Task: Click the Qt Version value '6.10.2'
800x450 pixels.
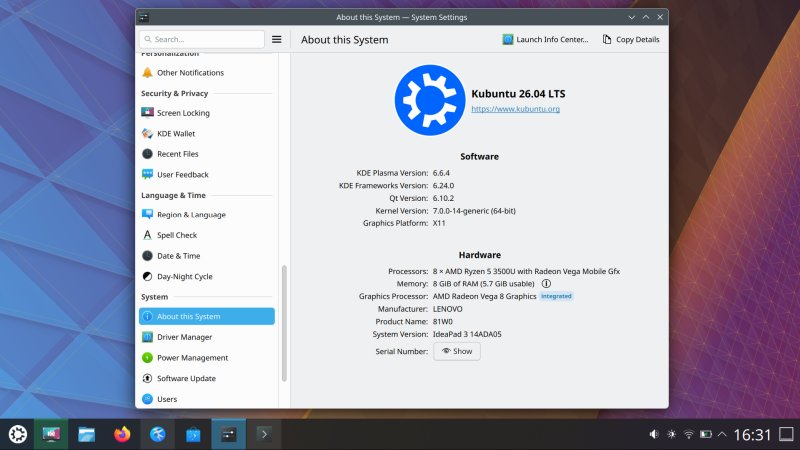Action: click(x=443, y=198)
